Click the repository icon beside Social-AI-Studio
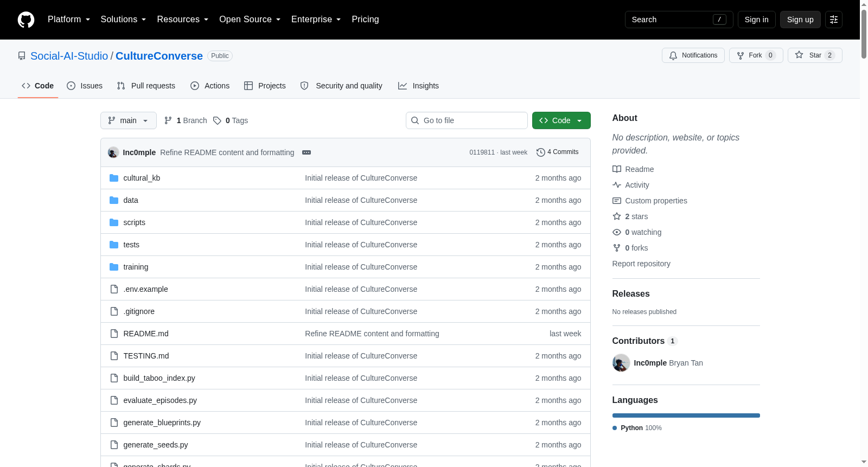The height and width of the screenshot is (467, 868). click(x=22, y=56)
